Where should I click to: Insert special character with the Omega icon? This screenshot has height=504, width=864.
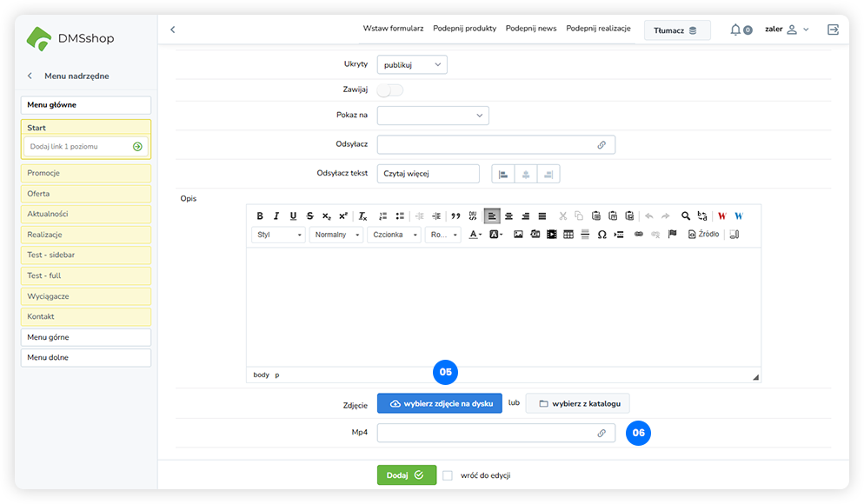click(601, 235)
